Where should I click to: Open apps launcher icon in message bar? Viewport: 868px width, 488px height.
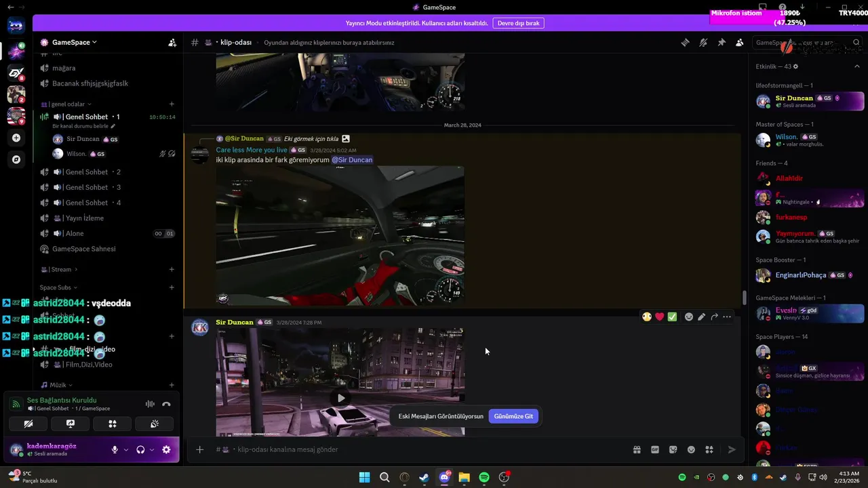coord(709,449)
